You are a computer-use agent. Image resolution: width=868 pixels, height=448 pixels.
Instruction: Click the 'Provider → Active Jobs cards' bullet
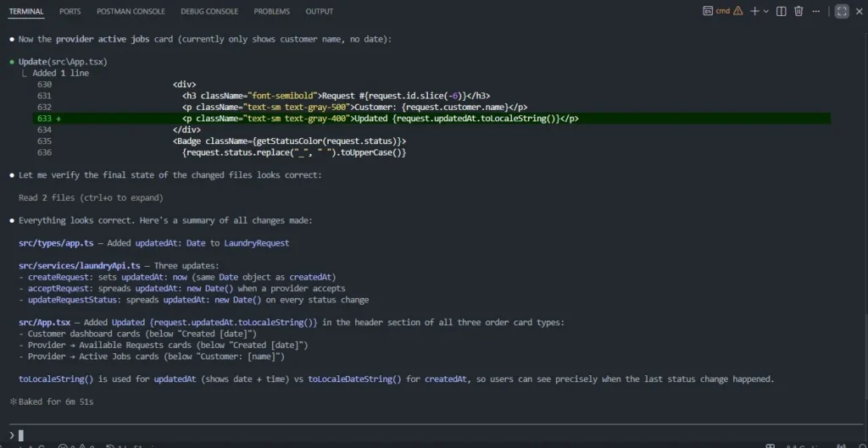point(152,357)
